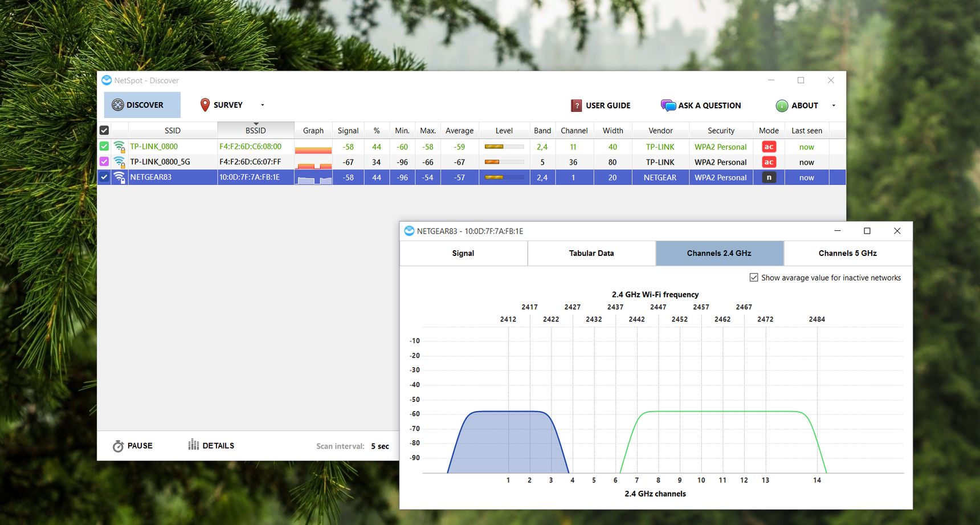
Task: Select the TP-LINK_0800 network name
Action: (154, 146)
